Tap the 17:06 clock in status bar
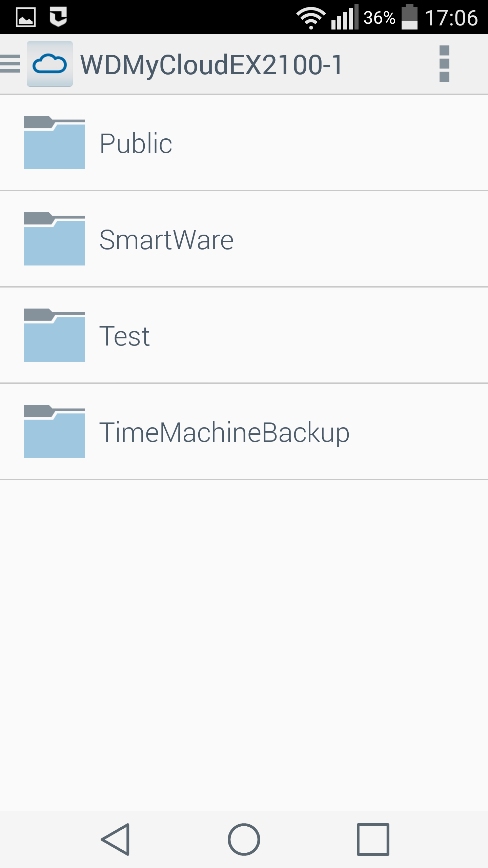This screenshot has height=868, width=488. pyautogui.click(x=451, y=18)
